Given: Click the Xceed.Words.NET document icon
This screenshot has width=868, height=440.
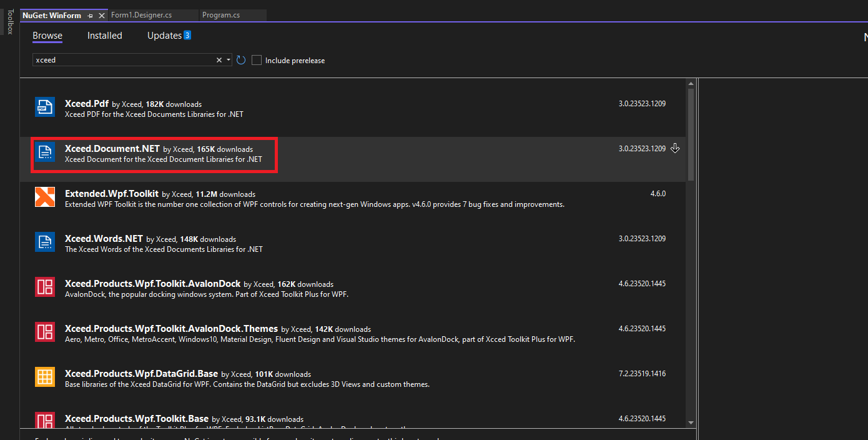Looking at the screenshot, I should click(44, 242).
